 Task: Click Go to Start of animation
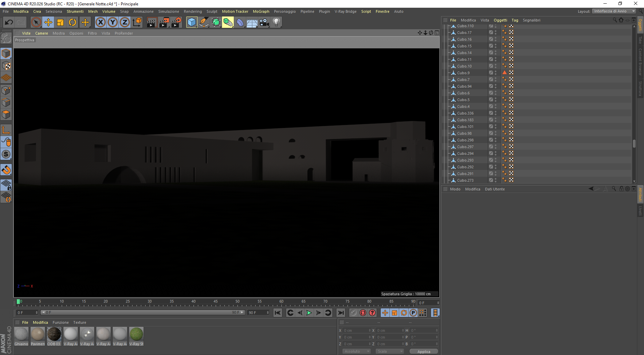tap(278, 313)
